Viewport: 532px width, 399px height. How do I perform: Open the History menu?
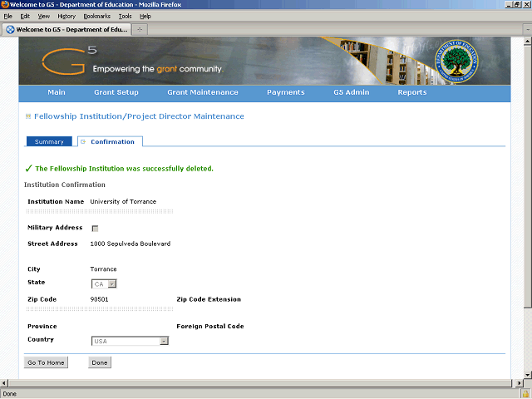click(66, 17)
